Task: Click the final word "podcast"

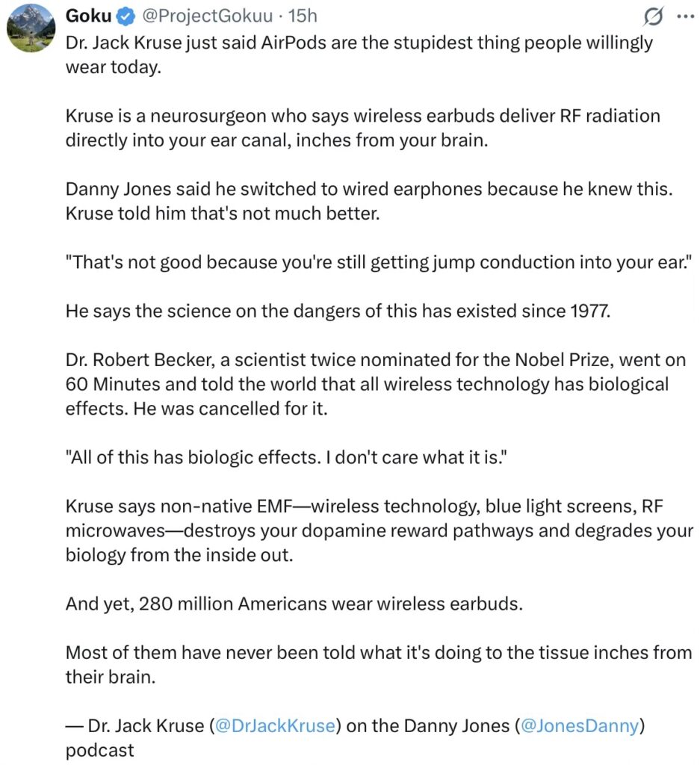Action: tap(100, 749)
